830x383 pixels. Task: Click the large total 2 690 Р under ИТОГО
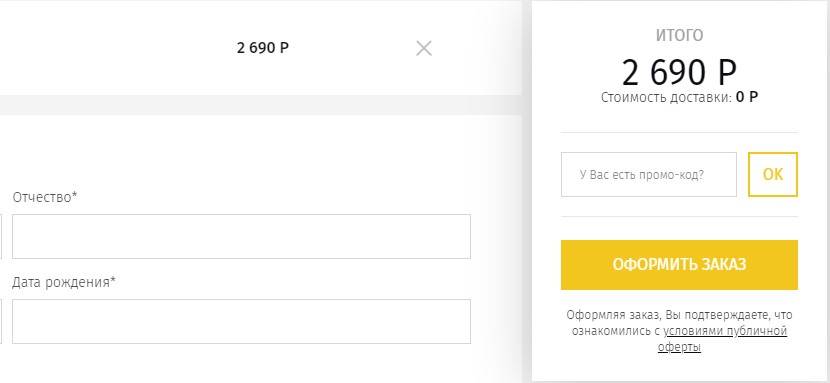click(x=679, y=72)
